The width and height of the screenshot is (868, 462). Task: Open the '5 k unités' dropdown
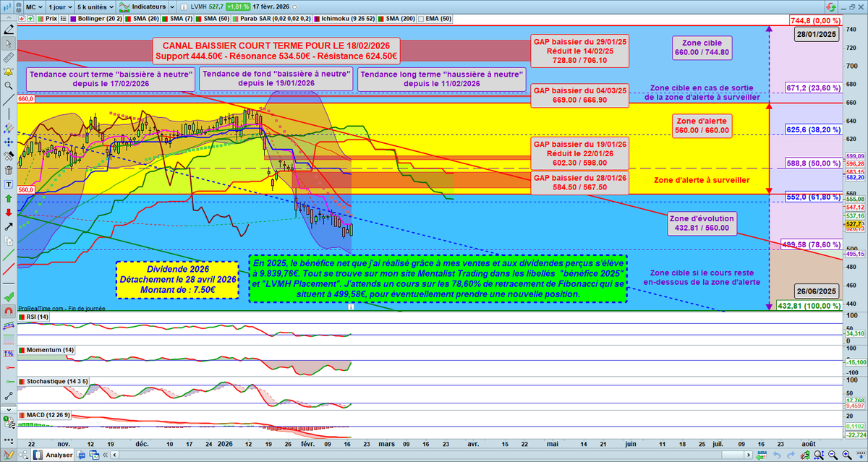click(x=95, y=7)
